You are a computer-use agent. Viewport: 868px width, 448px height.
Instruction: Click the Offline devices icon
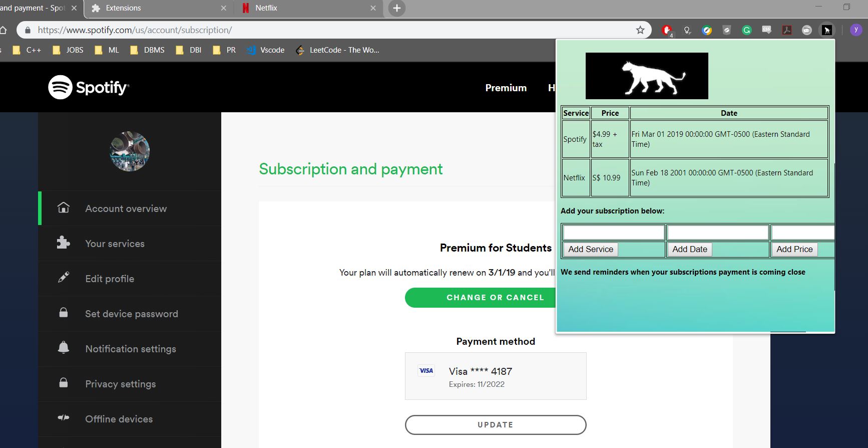(x=64, y=417)
